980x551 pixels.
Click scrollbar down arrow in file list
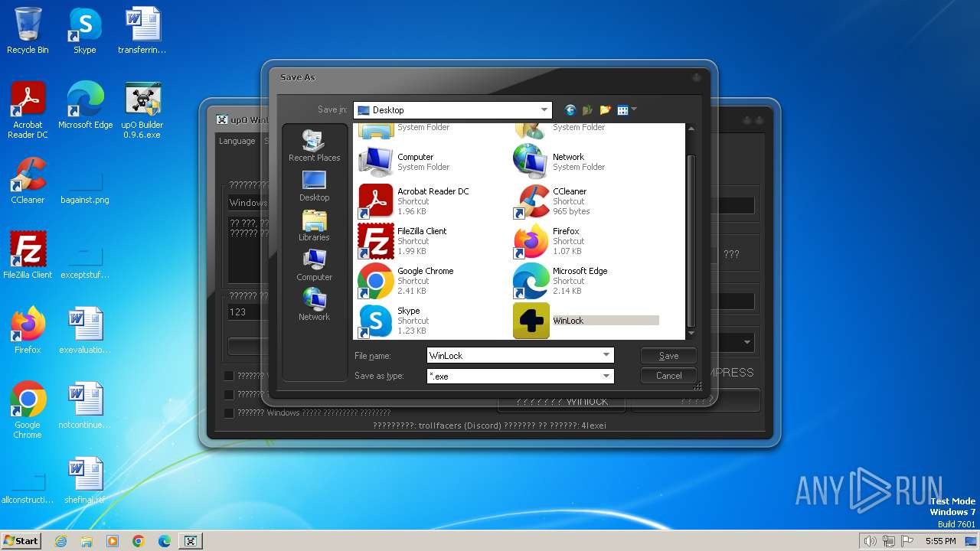point(691,334)
